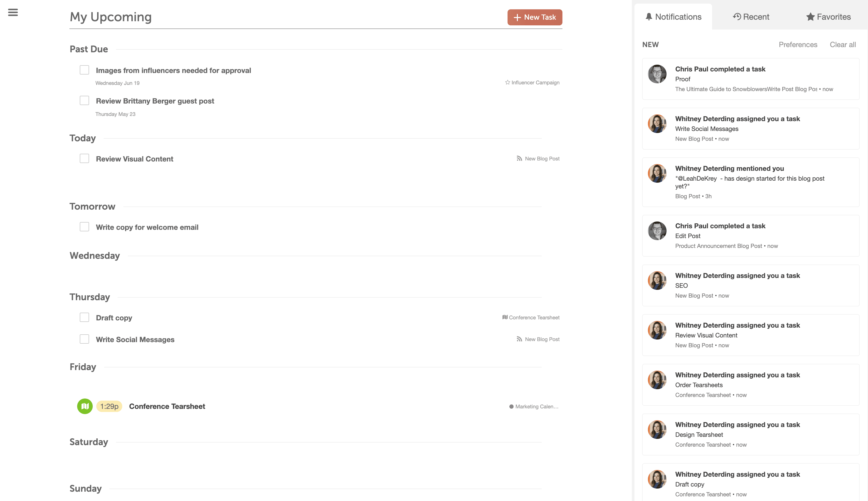Click Chris Paul's avatar on Proof notification
The image size is (868, 501).
point(657,74)
